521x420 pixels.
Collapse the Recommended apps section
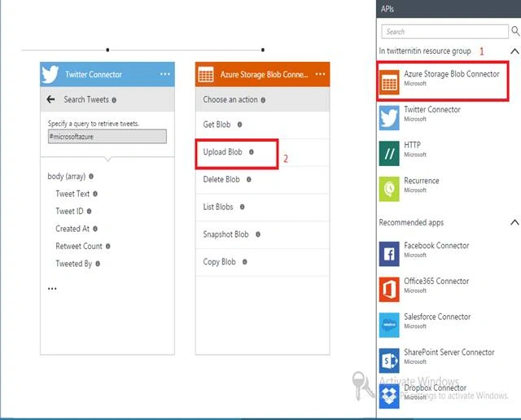pos(514,222)
